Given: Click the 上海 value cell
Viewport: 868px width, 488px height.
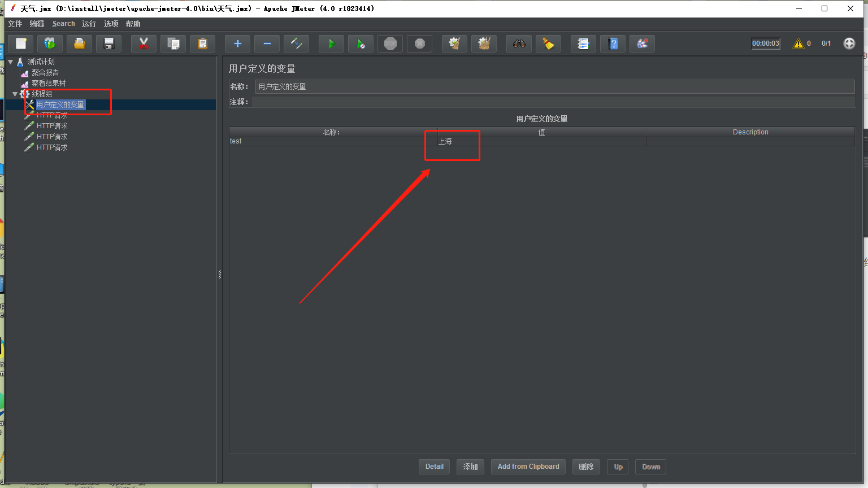Looking at the screenshot, I should click(x=541, y=141).
